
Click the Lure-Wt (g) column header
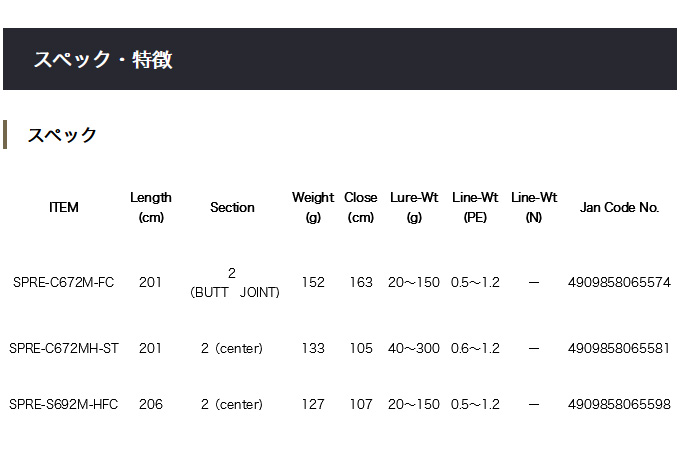click(x=414, y=207)
